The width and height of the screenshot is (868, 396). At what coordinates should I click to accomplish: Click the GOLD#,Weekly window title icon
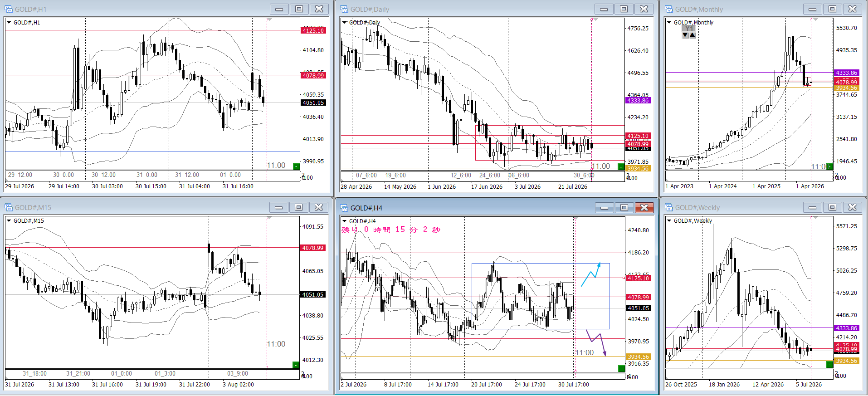pos(669,207)
